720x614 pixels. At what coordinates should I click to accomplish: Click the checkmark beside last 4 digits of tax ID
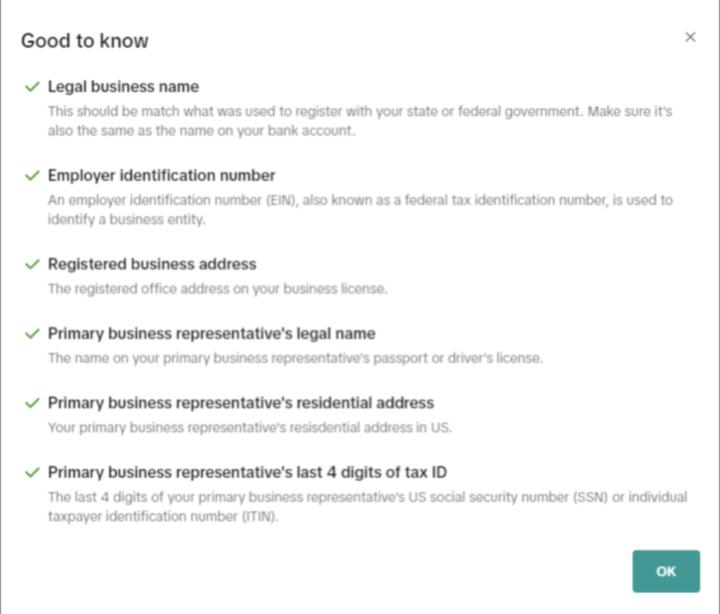click(x=32, y=472)
